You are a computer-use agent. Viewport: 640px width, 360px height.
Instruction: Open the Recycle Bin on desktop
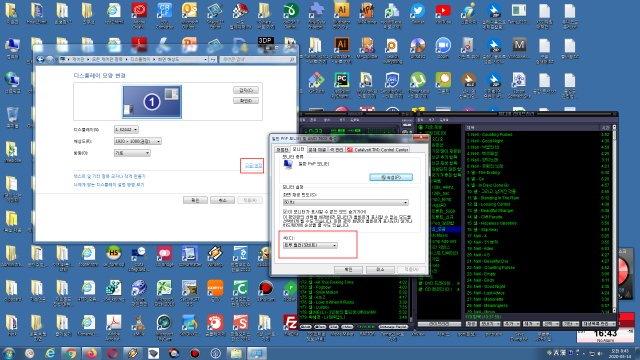12,118
